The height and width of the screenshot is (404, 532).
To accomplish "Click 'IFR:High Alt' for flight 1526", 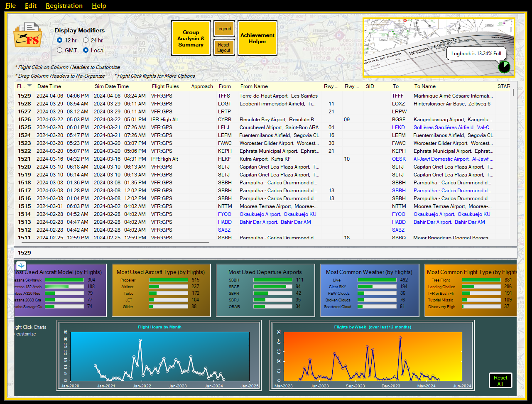I will coord(164,120).
